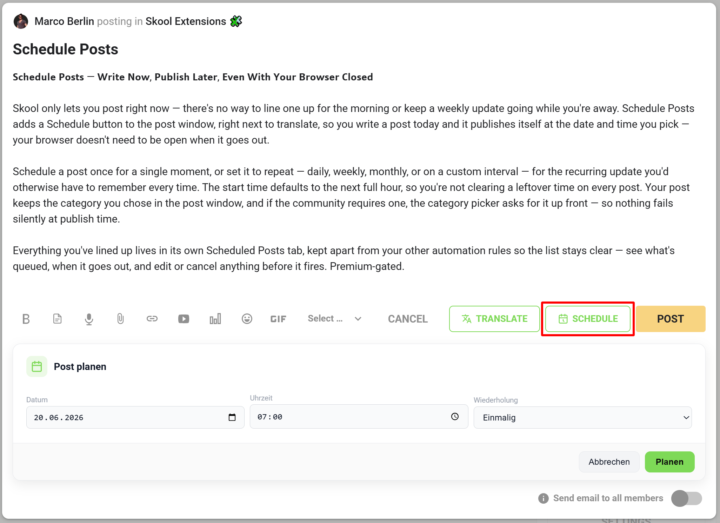Image resolution: width=720 pixels, height=523 pixels.
Task: Open the emoji picker smiley icon
Action: 247,319
